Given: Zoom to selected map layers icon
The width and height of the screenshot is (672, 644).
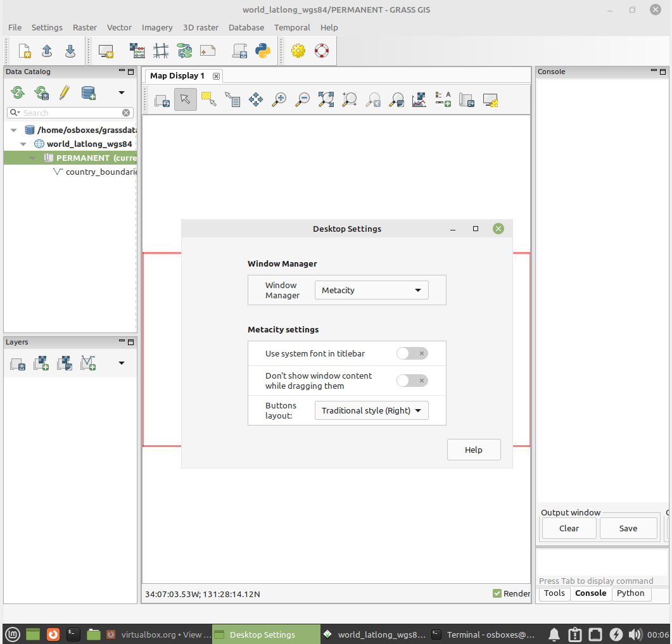Looking at the screenshot, I should click(x=326, y=99).
